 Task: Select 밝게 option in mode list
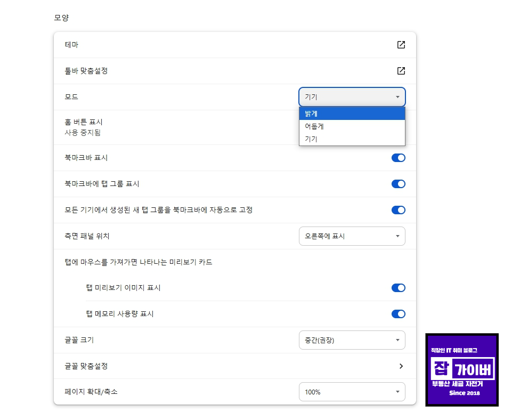point(352,114)
